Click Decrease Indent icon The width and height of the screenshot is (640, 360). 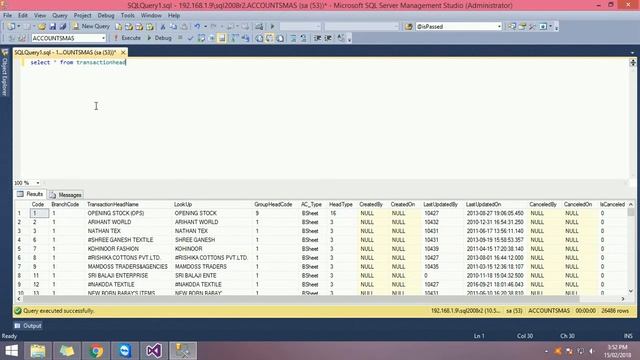click(318, 38)
